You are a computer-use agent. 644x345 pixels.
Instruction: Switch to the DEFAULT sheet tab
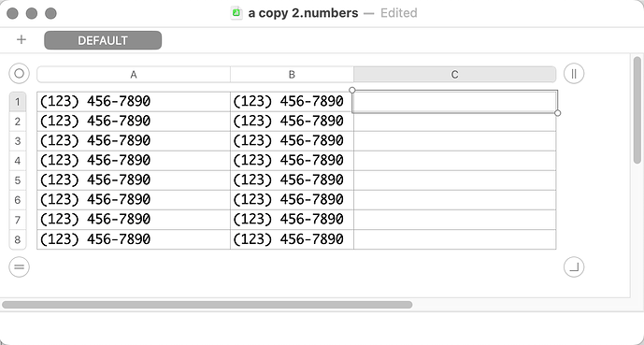[x=103, y=40]
